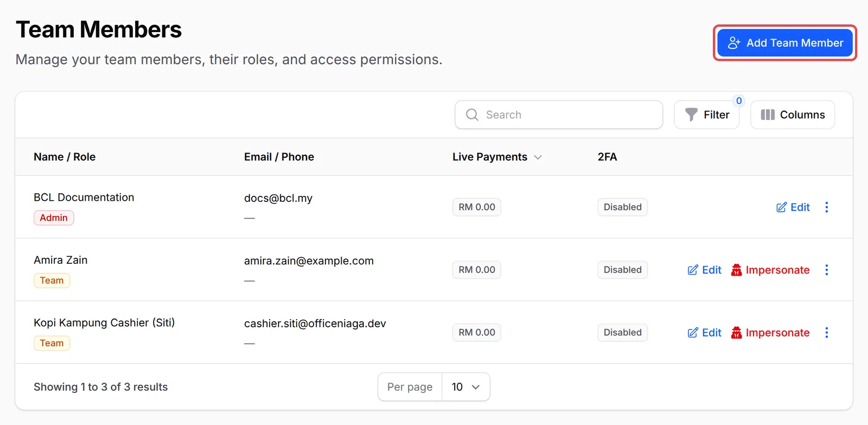Click RM 0.00 in Amira Zain row
This screenshot has height=425, width=868.
477,270
